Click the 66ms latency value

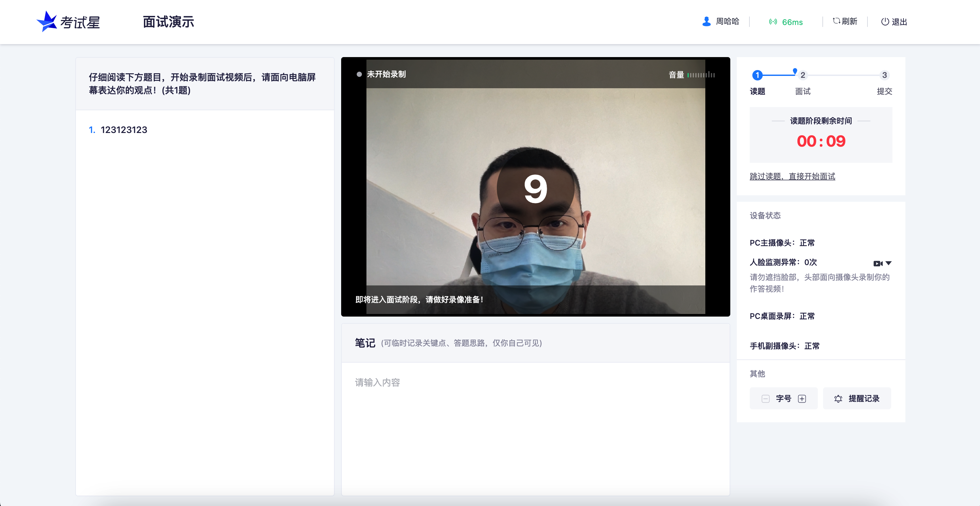tap(792, 22)
